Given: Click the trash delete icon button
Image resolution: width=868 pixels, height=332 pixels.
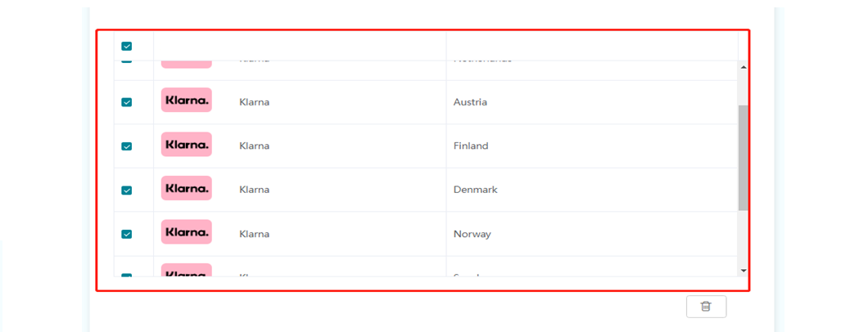Looking at the screenshot, I should (706, 307).
